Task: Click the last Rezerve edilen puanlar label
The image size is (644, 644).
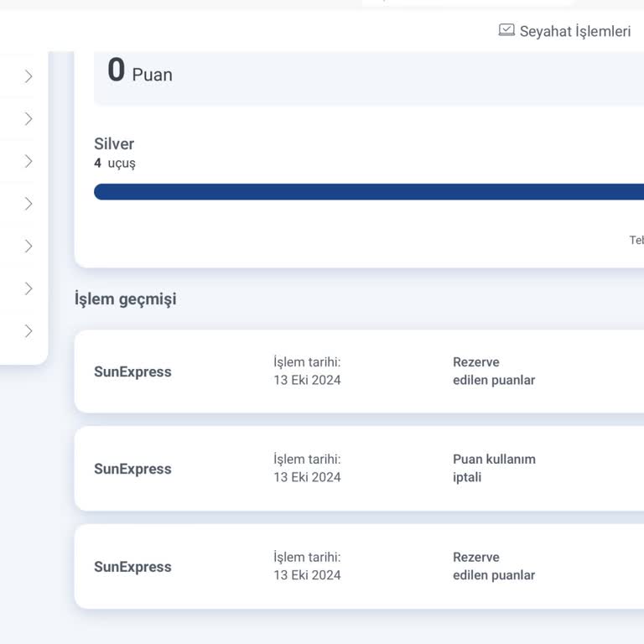Action: pyautogui.click(x=493, y=566)
